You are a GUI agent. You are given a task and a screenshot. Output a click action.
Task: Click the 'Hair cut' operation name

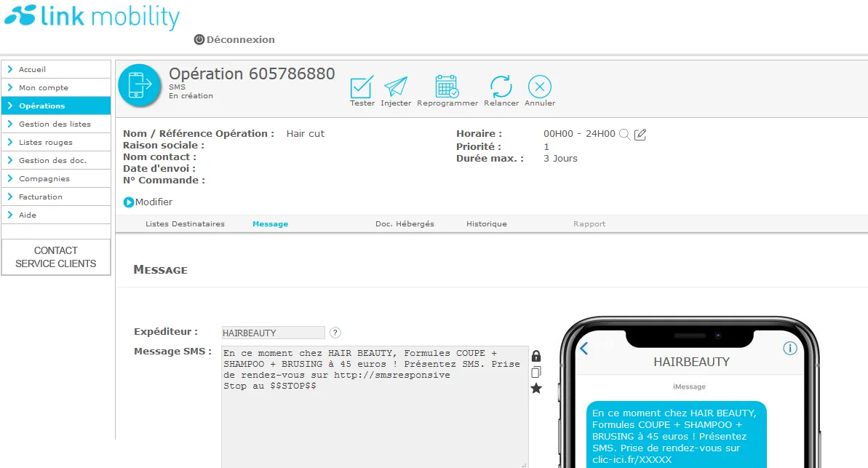(306, 133)
